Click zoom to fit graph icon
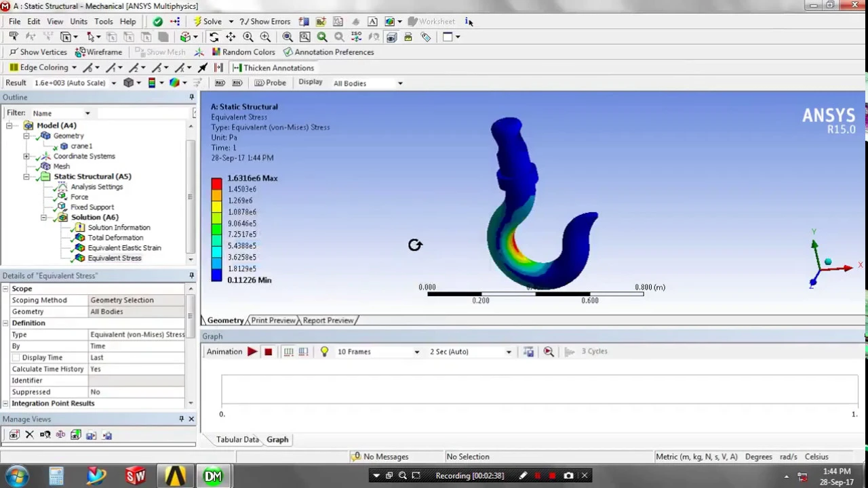Image resolution: width=868 pixels, height=488 pixels. tap(549, 352)
